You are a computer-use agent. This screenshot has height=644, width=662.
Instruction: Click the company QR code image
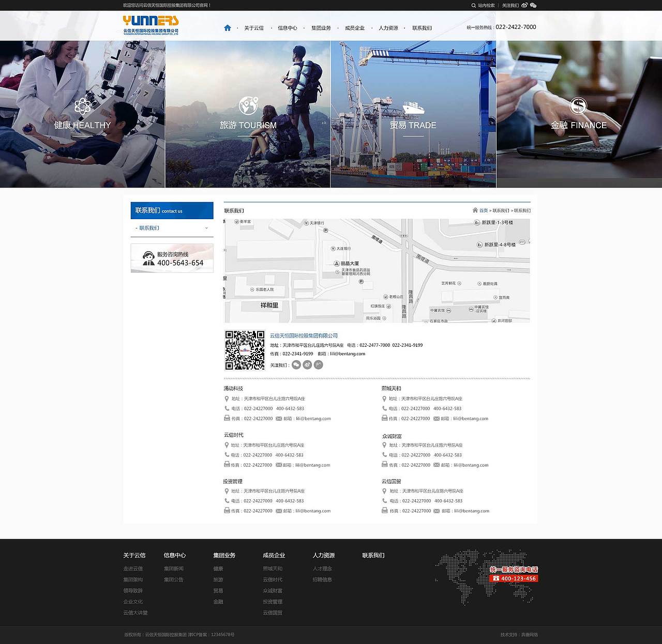coord(245,350)
